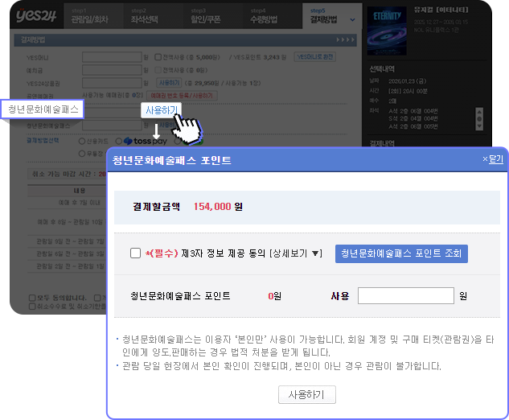Click 사용하기 at the popup bottom

306,395
